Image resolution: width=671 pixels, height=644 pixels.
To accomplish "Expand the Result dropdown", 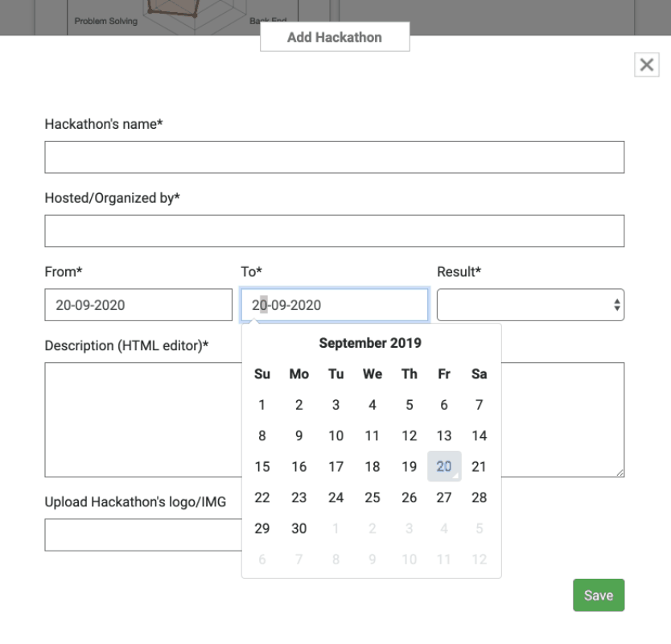I will 530,305.
